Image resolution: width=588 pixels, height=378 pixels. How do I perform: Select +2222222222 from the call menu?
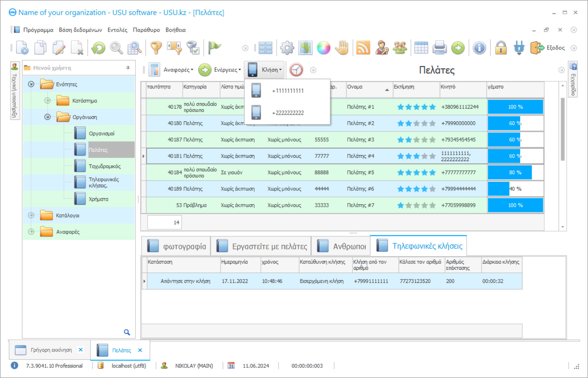tap(287, 113)
